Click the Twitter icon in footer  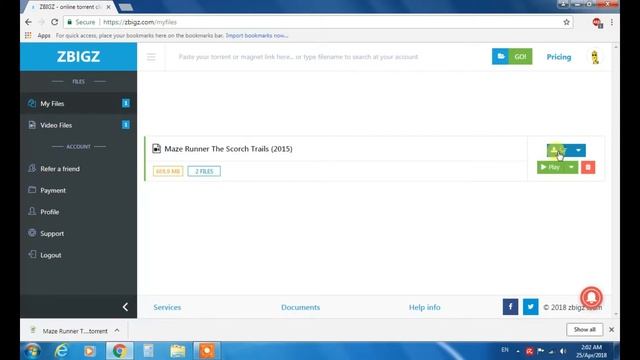coord(531,307)
